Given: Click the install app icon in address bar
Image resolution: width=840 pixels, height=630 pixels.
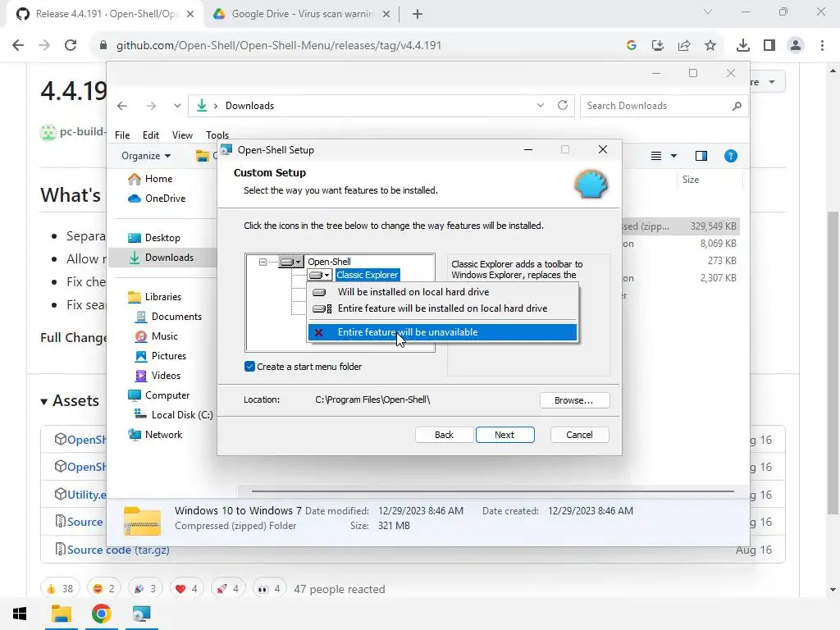Looking at the screenshot, I should coord(658,46).
